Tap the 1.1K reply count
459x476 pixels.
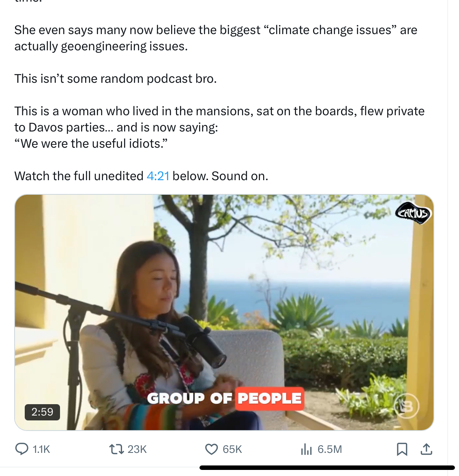coord(41,449)
